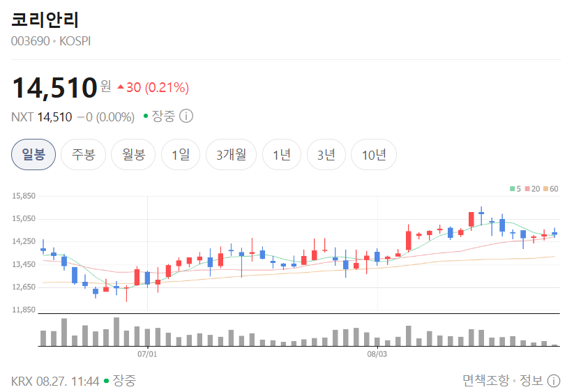Select the 일봉 daily chart tab
This screenshot has width=574, height=392.
click(33, 154)
